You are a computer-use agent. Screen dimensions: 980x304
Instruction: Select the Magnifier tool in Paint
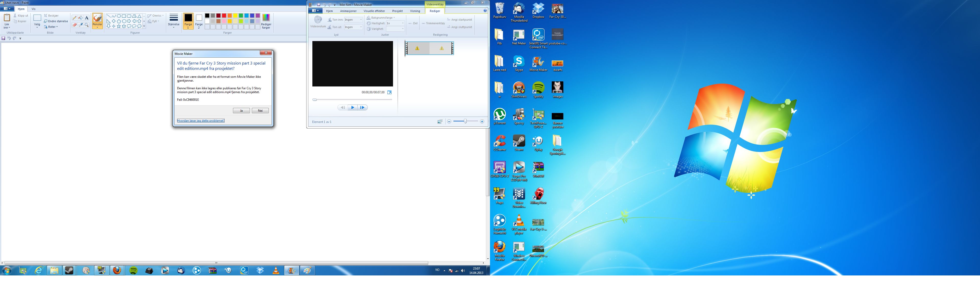87,25
